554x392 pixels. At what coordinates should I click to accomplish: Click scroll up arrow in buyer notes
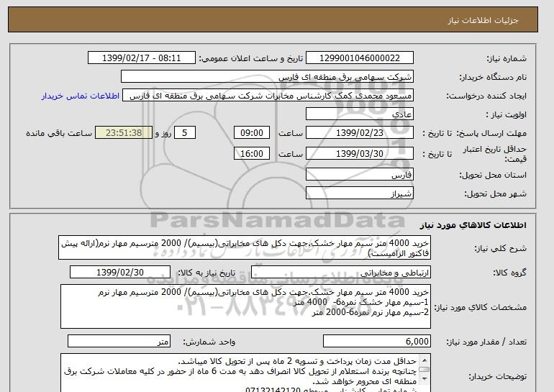pyautogui.click(x=424, y=360)
